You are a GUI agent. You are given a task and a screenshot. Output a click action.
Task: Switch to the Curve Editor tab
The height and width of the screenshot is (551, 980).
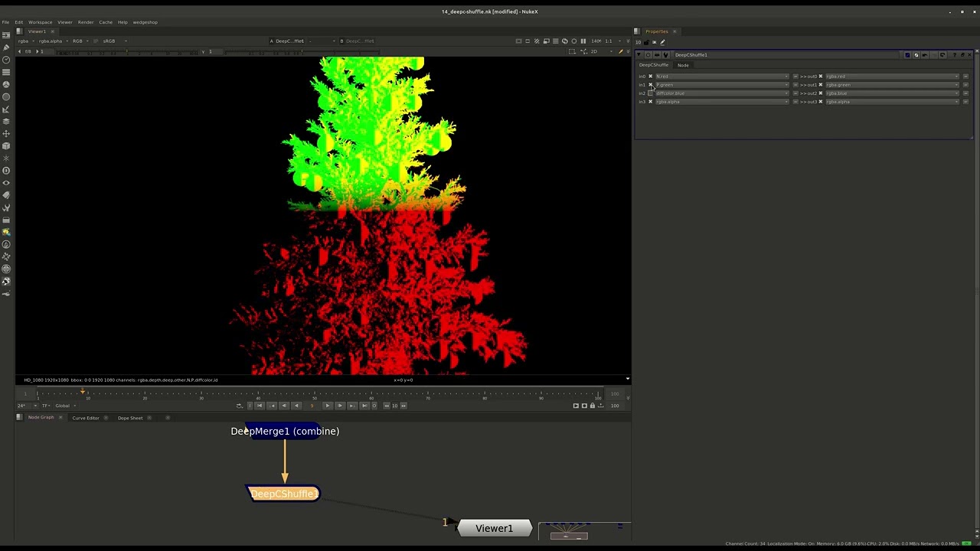click(86, 418)
